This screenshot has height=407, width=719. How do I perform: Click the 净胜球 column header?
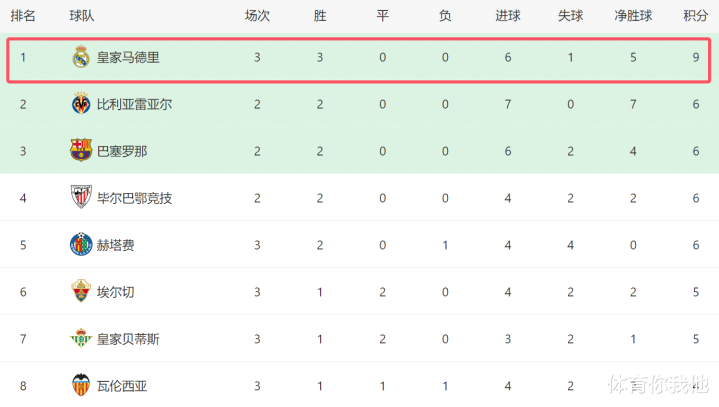(632, 16)
